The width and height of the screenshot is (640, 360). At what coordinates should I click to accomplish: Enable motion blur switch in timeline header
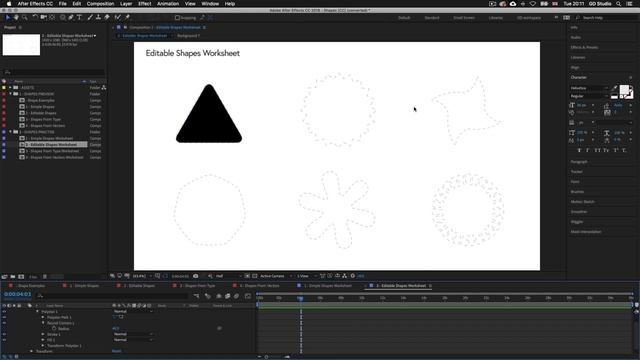click(236, 296)
